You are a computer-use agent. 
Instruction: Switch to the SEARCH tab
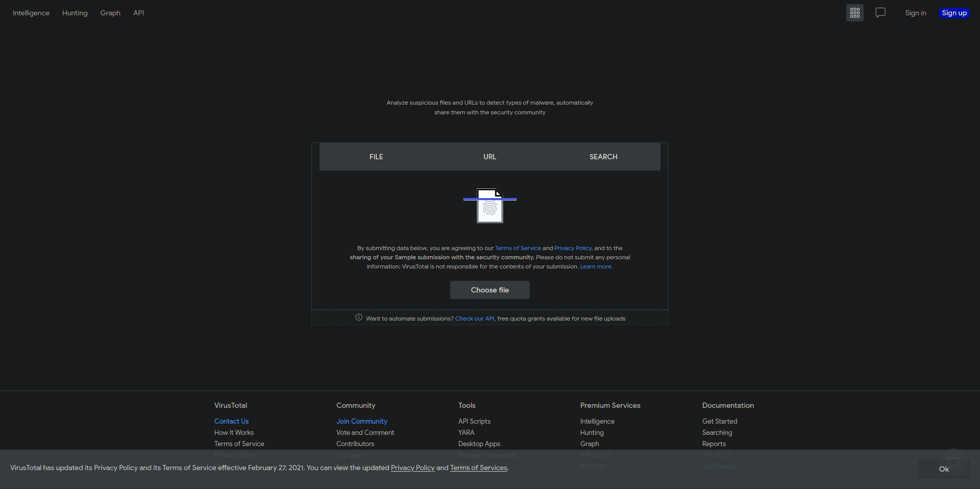click(x=603, y=157)
